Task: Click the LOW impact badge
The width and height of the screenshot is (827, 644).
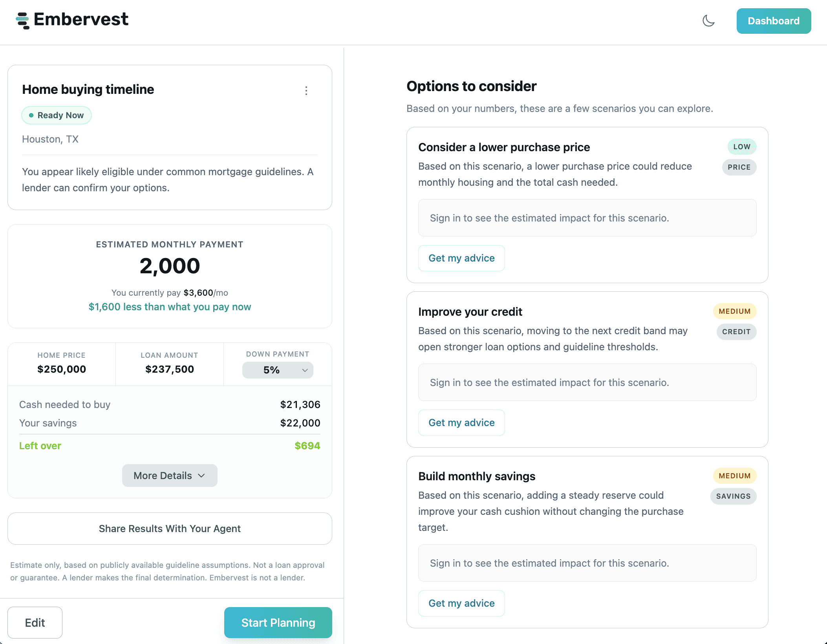Action: [x=742, y=147]
